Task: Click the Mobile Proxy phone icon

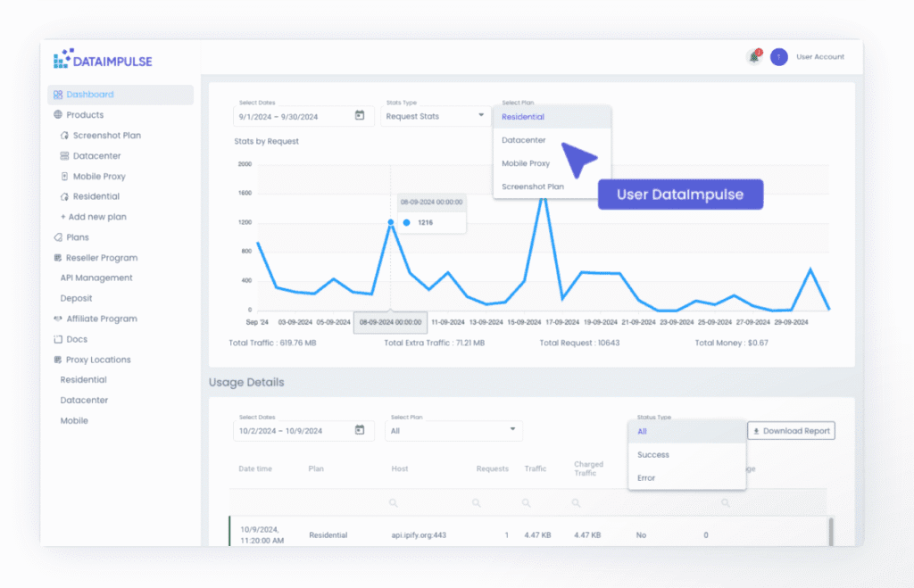Action: pos(64,176)
